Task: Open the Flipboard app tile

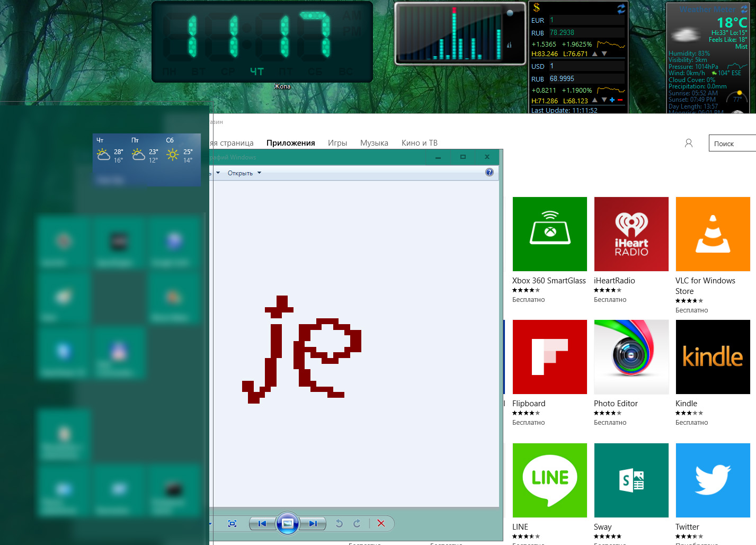Action: click(549, 357)
